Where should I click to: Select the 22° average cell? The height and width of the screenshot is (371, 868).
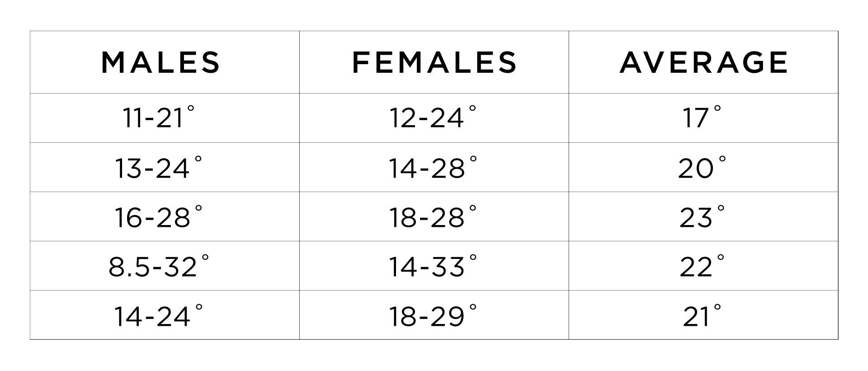click(x=703, y=266)
